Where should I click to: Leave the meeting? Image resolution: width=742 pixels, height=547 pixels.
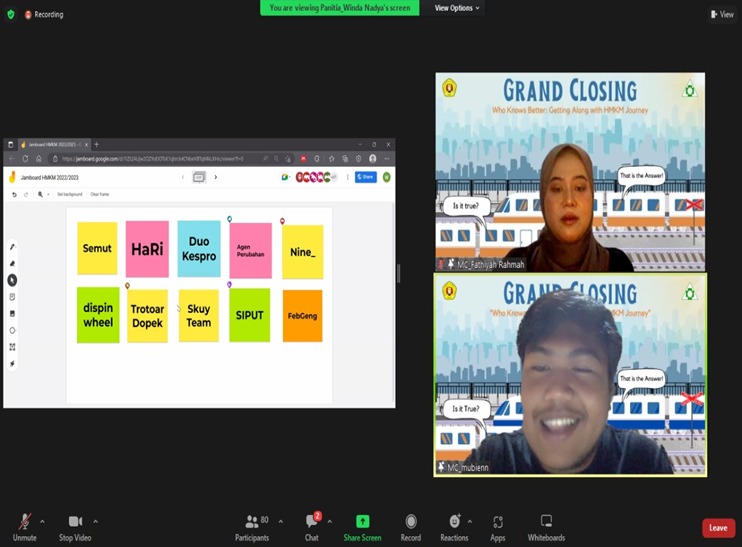click(x=718, y=528)
